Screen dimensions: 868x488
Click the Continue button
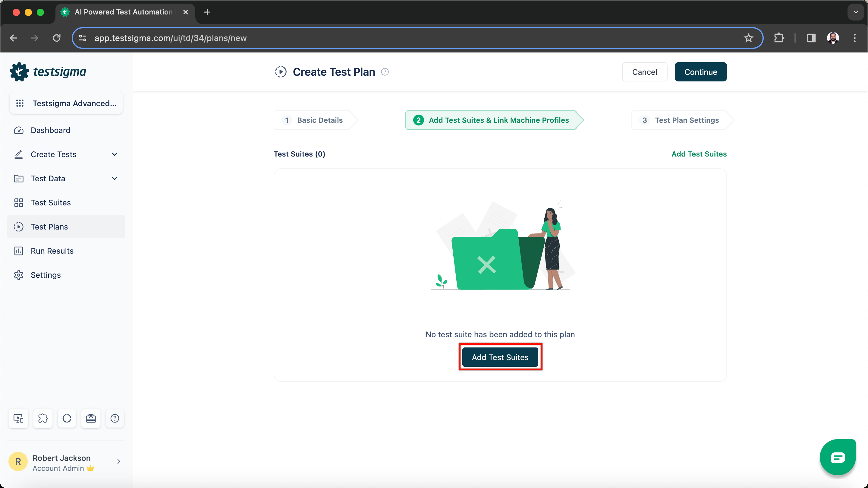(x=700, y=71)
